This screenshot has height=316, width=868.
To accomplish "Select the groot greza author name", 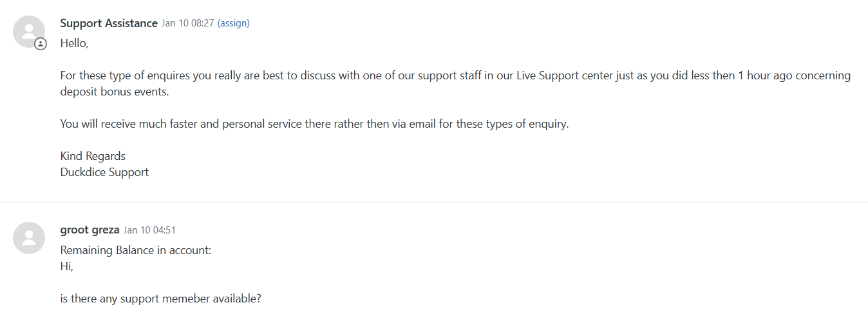I will pos(90,230).
